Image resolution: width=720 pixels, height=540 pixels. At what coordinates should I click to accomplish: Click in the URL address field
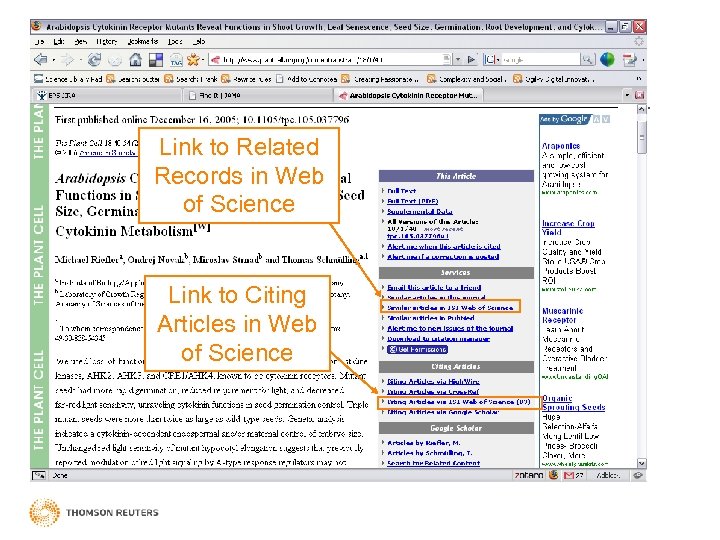331,59
